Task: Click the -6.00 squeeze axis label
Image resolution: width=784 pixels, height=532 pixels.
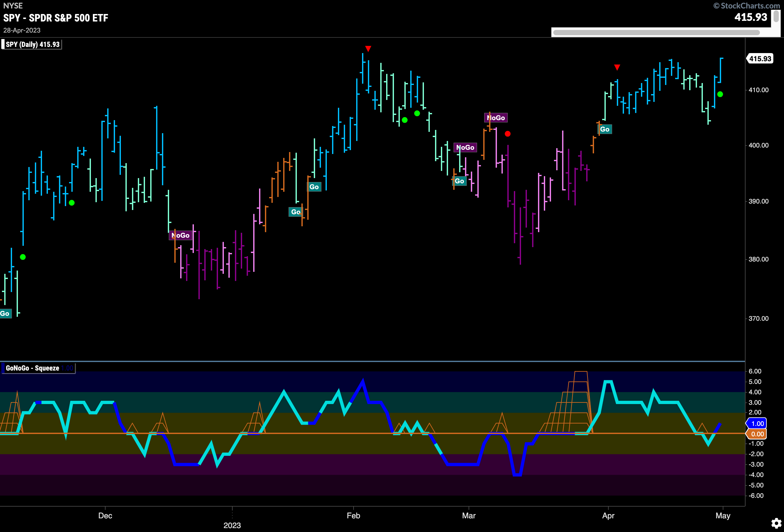Action: click(x=756, y=496)
